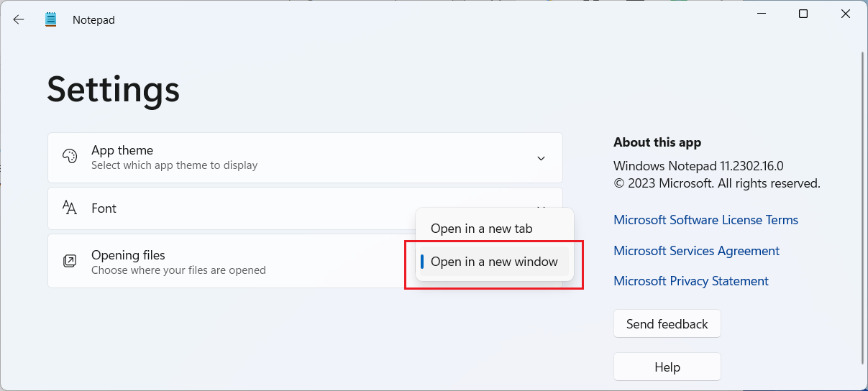Viewport: 868px width, 391px height.
Task: Click the Windows Notepad version text
Action: click(x=698, y=166)
